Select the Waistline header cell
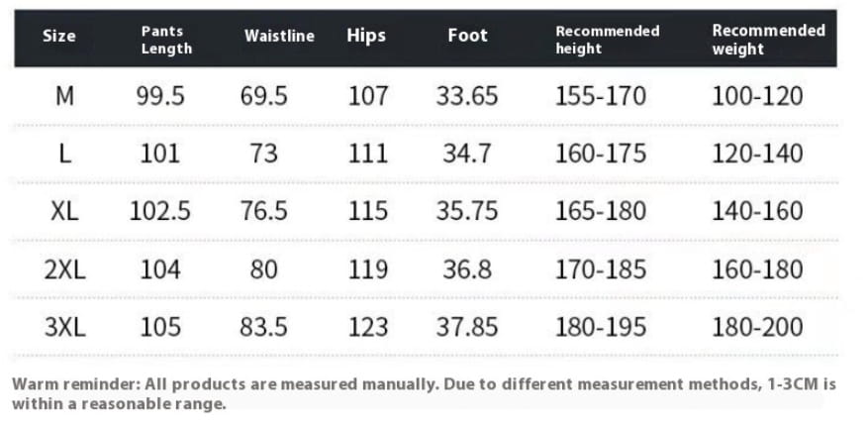The width and height of the screenshot is (868, 426). [x=279, y=37]
